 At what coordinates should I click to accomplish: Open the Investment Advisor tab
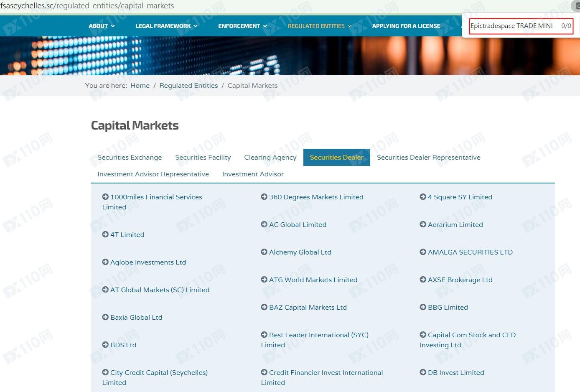pos(253,174)
